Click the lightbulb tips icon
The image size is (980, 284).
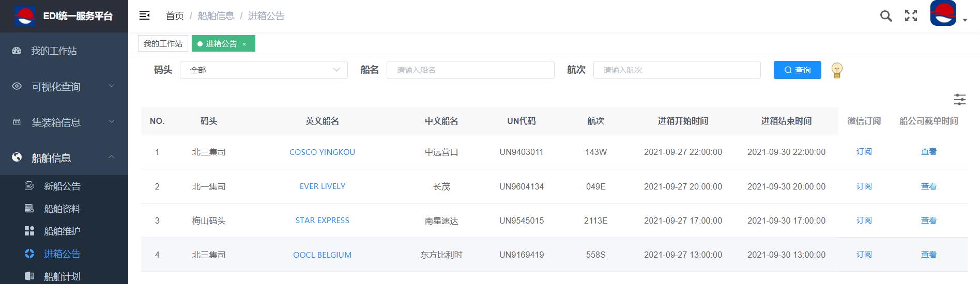(837, 70)
